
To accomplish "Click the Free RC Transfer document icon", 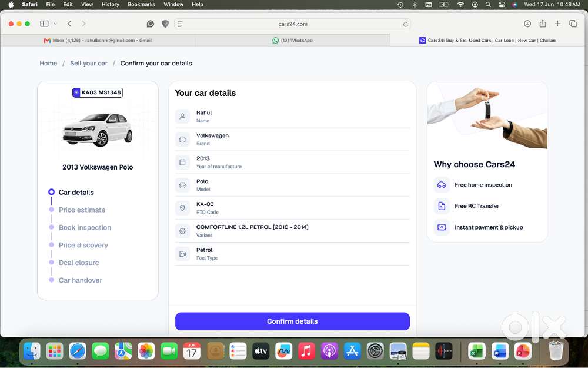I will click(x=442, y=206).
